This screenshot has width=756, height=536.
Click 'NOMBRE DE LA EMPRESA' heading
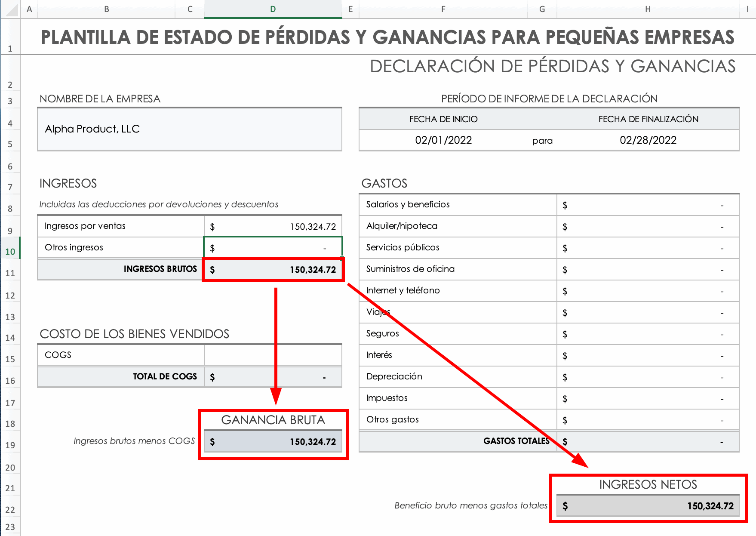coord(100,99)
